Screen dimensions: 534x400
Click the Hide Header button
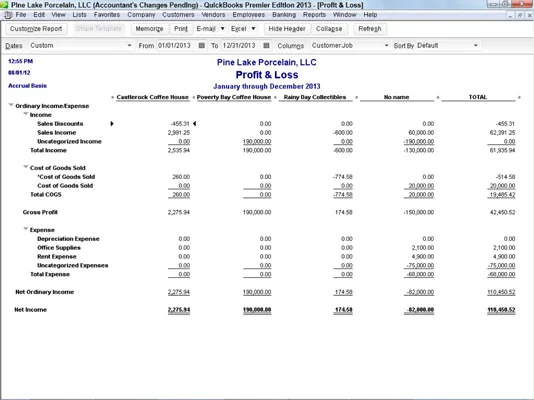[287, 29]
